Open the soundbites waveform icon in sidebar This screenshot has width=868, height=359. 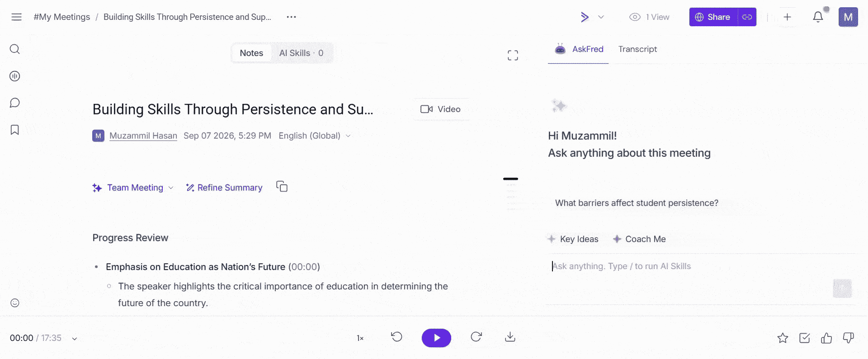point(15,76)
